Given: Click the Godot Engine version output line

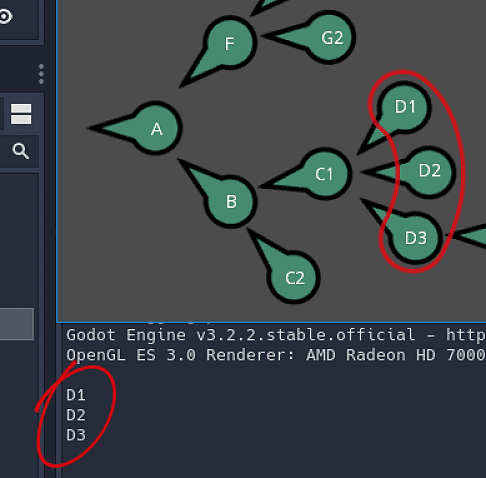Looking at the screenshot, I should [x=276, y=335].
